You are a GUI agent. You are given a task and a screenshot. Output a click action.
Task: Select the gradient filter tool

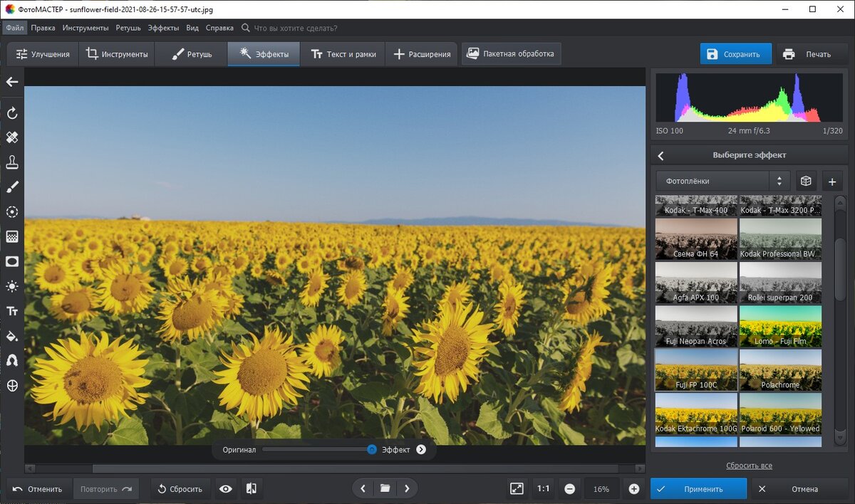tap(12, 237)
